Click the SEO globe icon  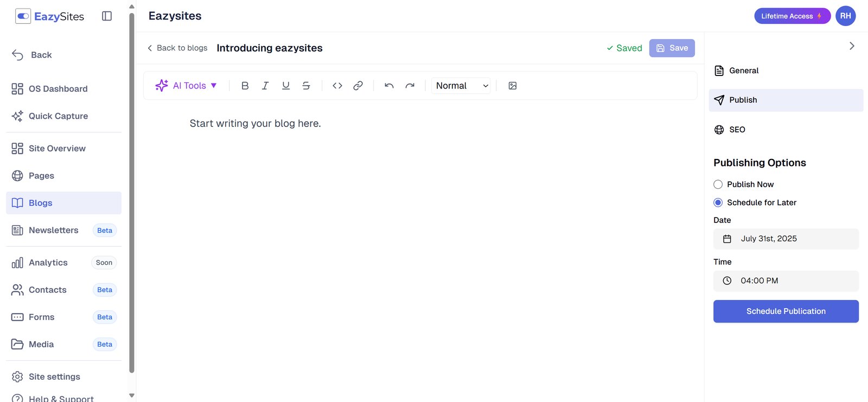coord(719,130)
